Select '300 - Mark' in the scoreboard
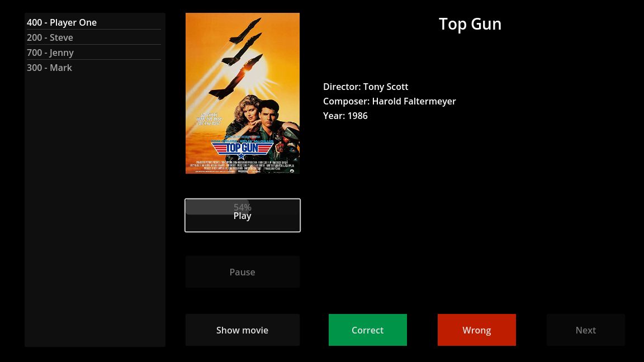Viewport: 644px width, 362px height. tap(94, 68)
